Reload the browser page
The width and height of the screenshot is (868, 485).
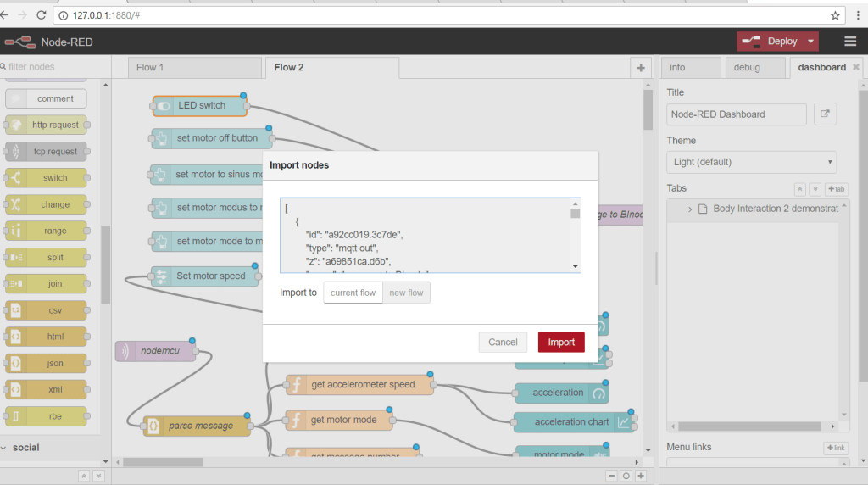[x=42, y=15]
